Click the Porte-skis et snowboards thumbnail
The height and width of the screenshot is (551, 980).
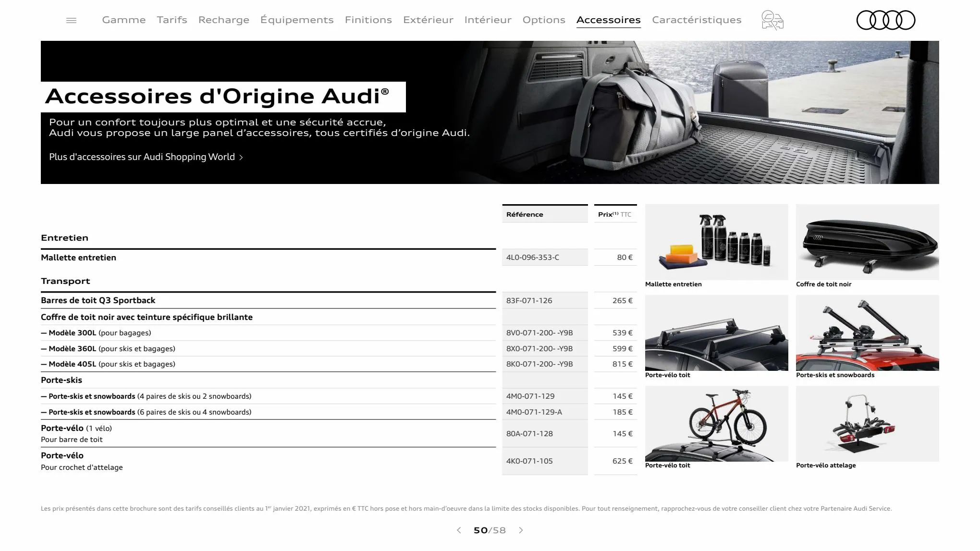(x=868, y=333)
